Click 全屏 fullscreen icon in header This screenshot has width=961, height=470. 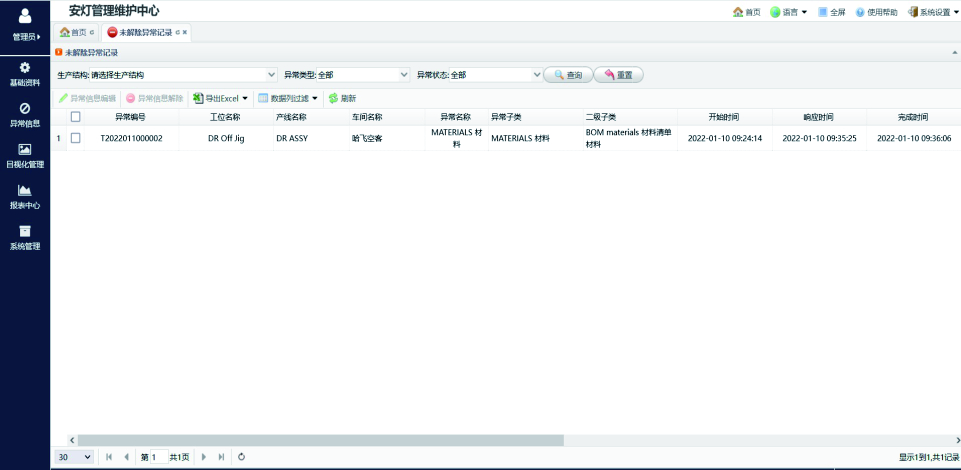tap(823, 12)
